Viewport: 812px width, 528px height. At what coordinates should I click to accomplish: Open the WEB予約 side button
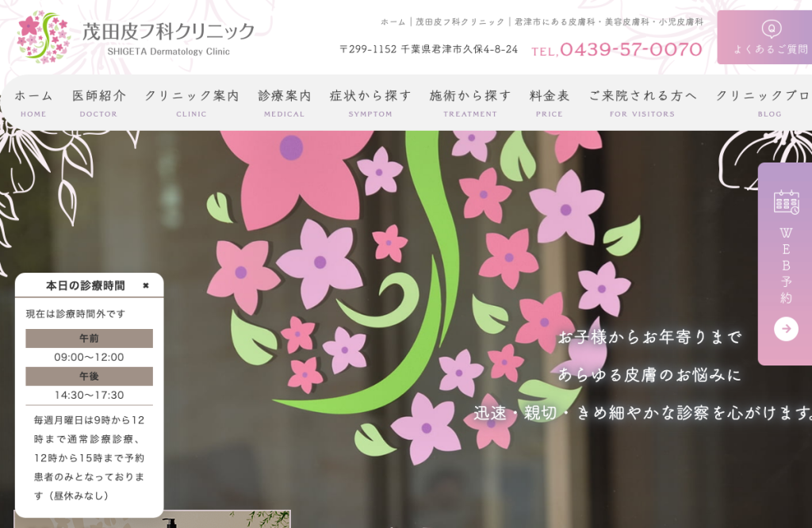(785, 264)
